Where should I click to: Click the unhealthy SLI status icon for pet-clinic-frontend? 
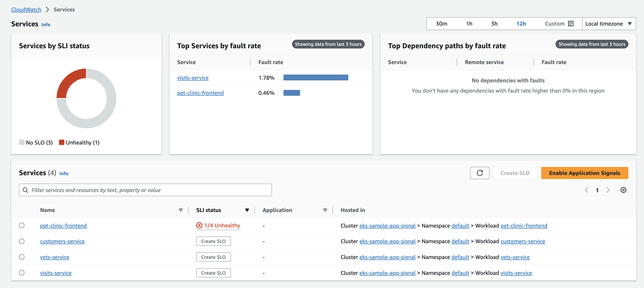198,225
